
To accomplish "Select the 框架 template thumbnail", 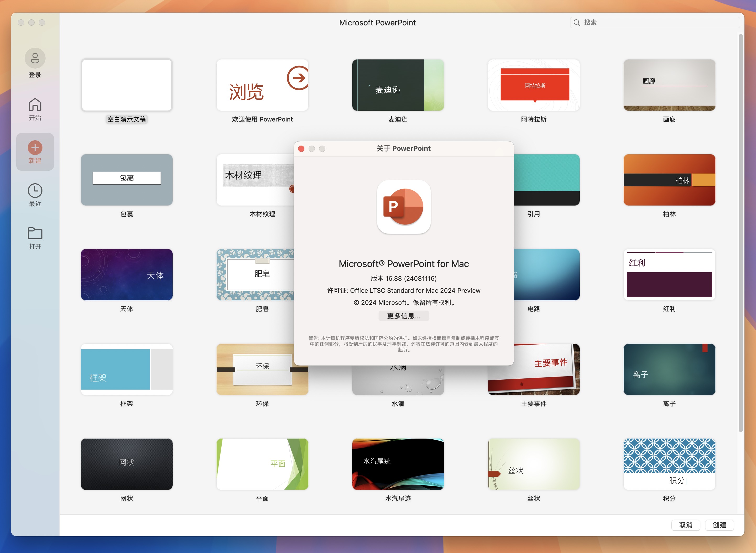I will pyautogui.click(x=127, y=369).
